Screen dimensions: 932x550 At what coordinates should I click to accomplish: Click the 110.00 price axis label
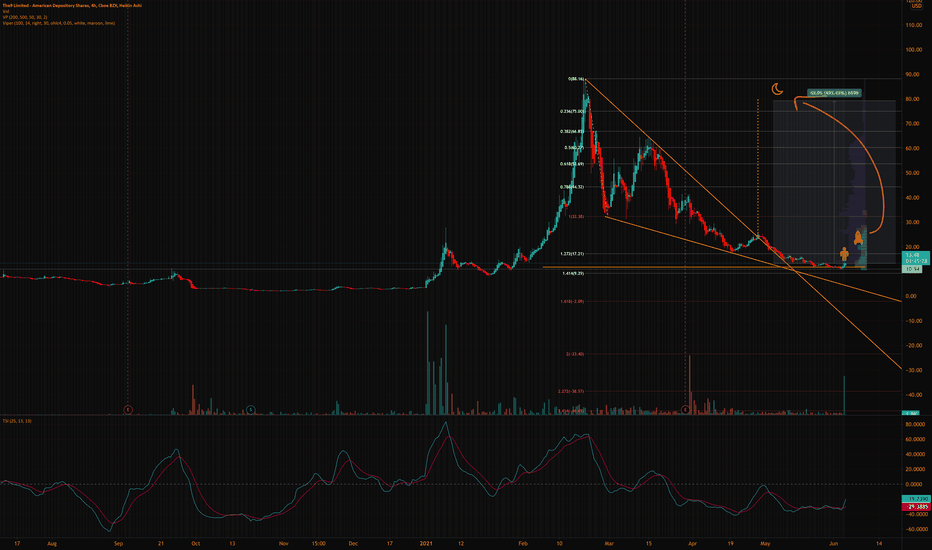click(x=913, y=26)
